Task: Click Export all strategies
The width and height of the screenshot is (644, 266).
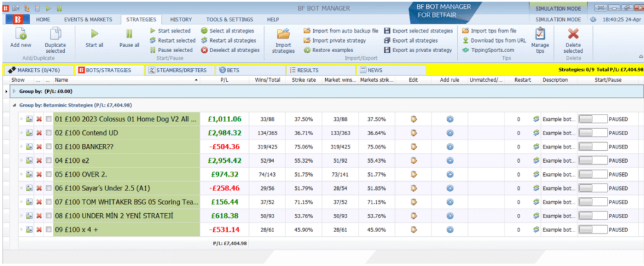Action: [x=411, y=41]
